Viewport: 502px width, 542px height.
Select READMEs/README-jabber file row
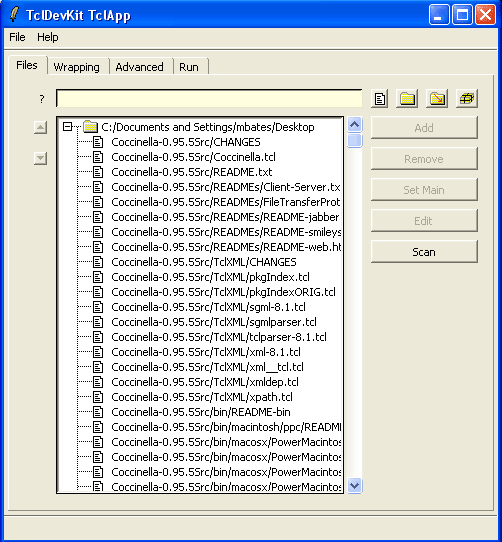pyautogui.click(x=225, y=217)
